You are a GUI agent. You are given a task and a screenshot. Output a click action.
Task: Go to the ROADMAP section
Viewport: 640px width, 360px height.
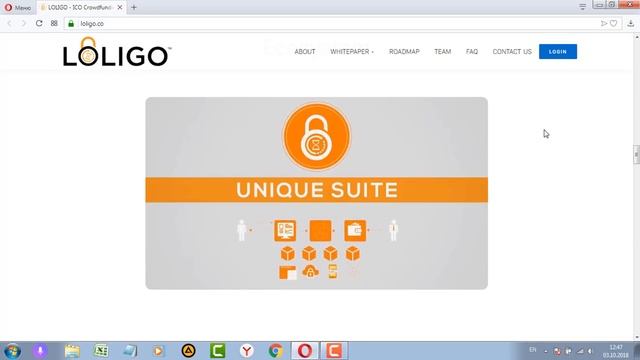pos(404,52)
